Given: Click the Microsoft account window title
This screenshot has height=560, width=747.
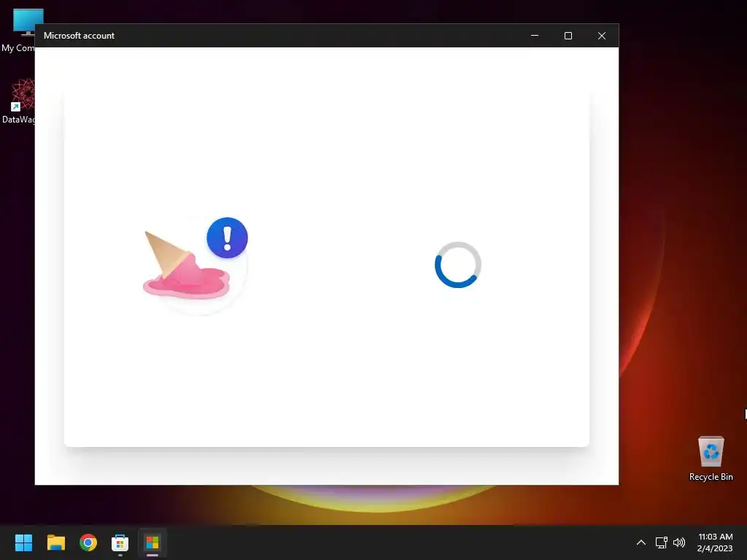Looking at the screenshot, I should [79, 36].
